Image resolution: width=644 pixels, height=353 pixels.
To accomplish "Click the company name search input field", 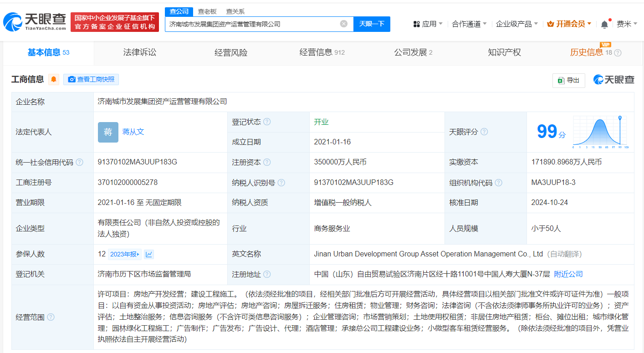I will [x=253, y=24].
